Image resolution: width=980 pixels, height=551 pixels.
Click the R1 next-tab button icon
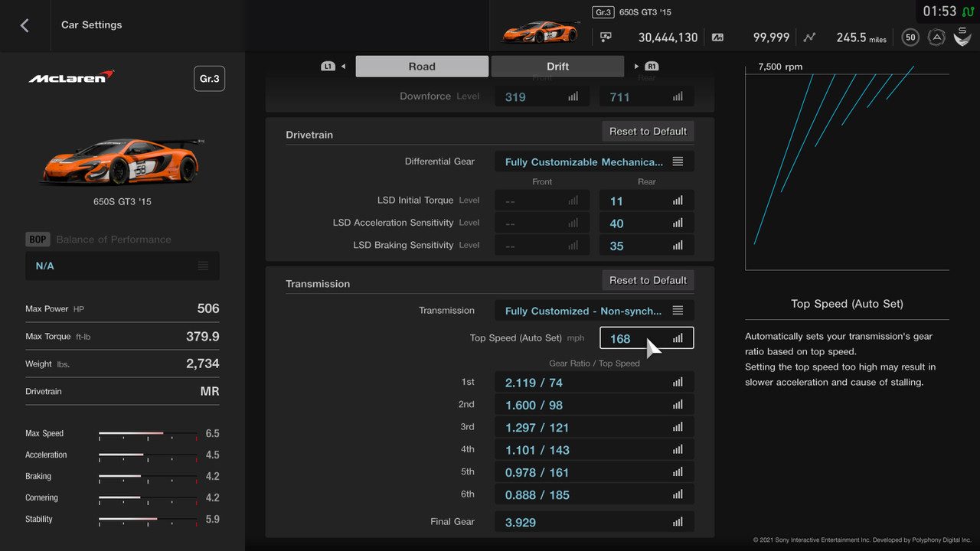[652, 67]
